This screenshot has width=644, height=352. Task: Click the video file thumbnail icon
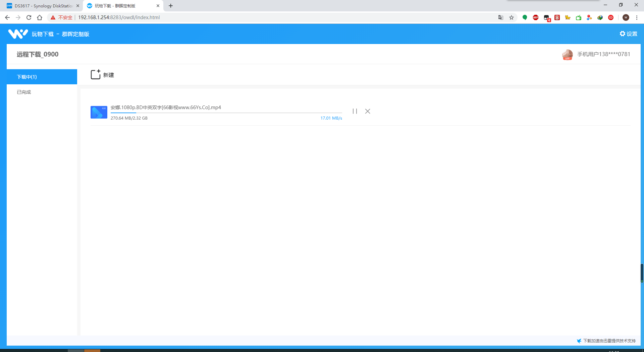pyautogui.click(x=99, y=112)
